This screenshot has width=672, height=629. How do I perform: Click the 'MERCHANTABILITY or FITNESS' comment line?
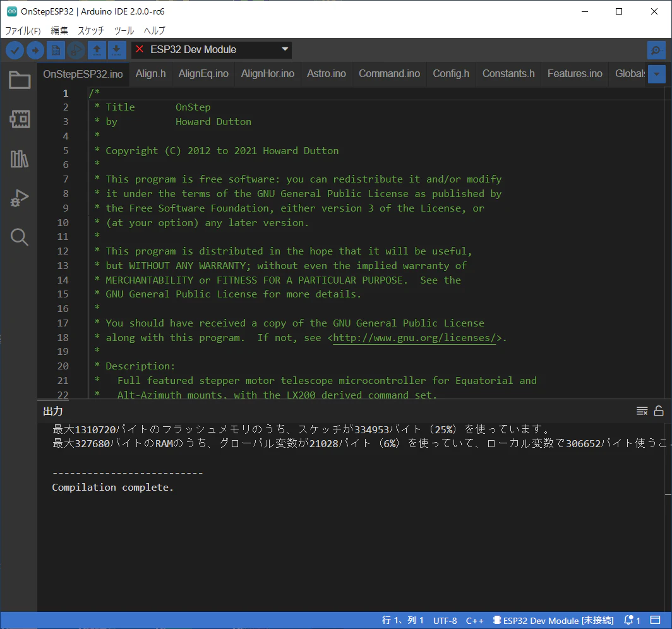click(278, 280)
